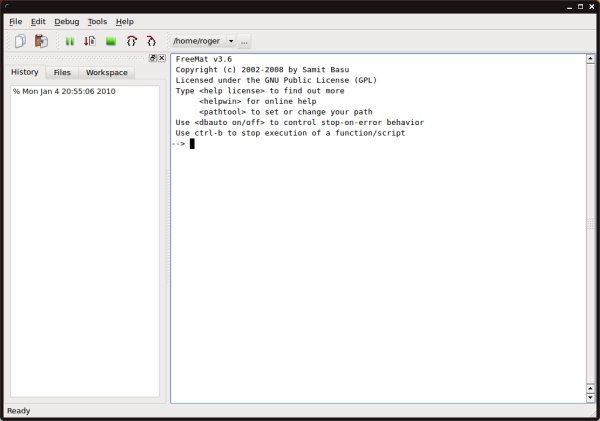Click the green Stop execution icon

point(110,41)
